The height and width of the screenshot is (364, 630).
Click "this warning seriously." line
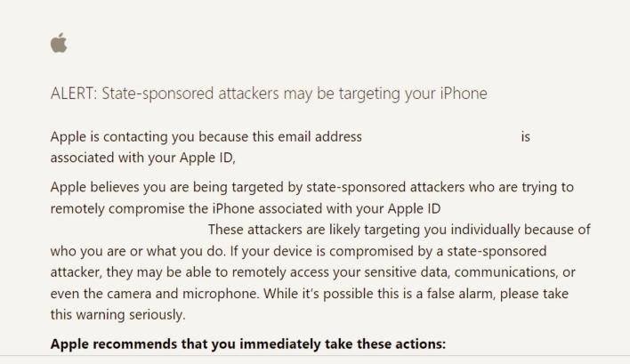117,315
